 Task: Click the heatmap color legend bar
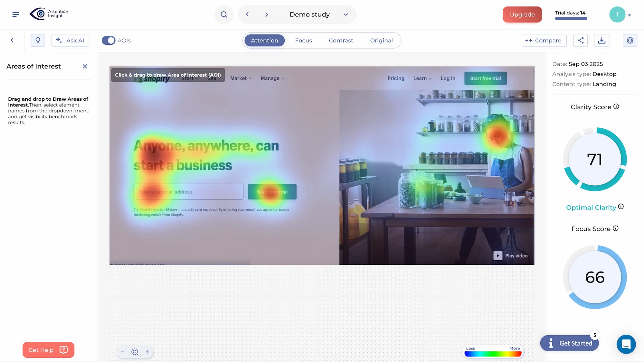pyautogui.click(x=493, y=354)
